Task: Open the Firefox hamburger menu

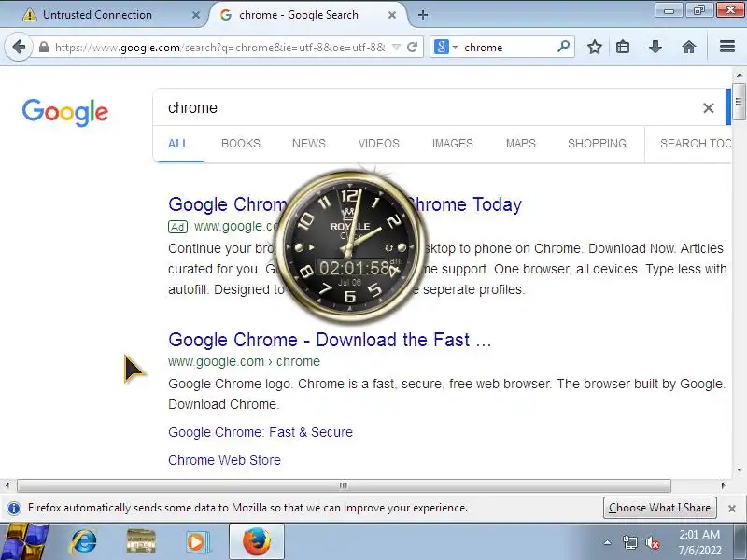Action: (x=727, y=46)
